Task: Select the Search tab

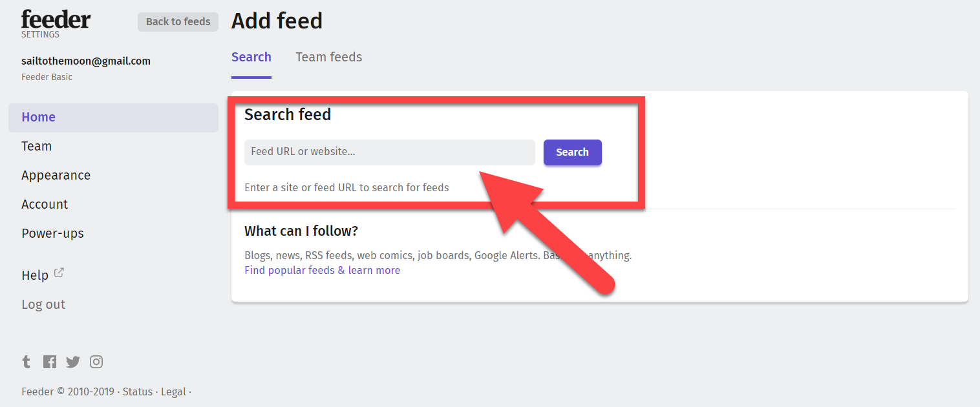Action: pos(251,57)
